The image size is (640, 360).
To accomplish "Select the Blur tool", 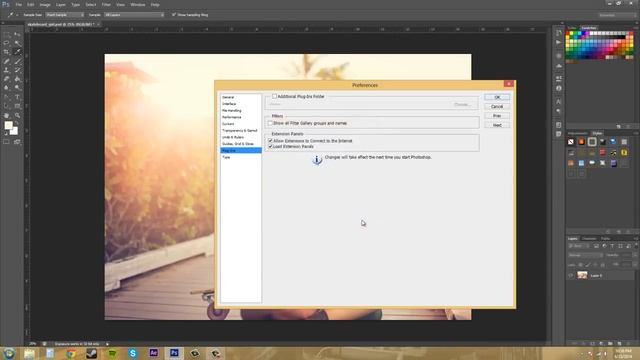I will tap(6, 88).
